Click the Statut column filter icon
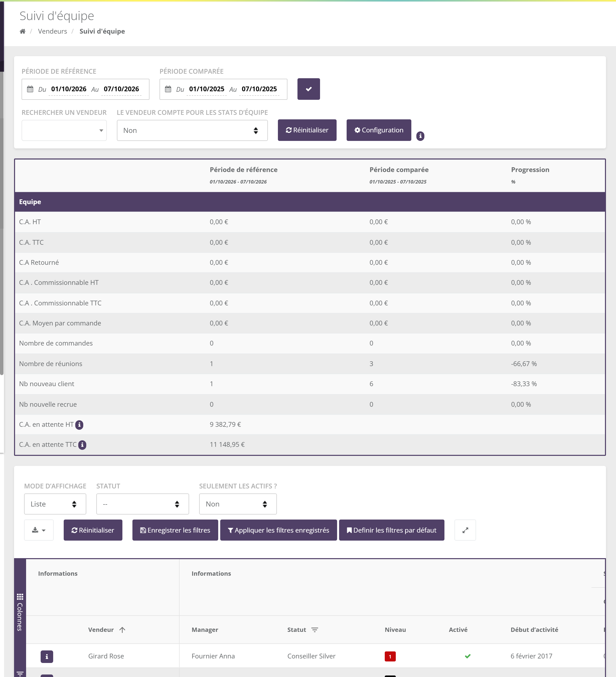 tap(315, 630)
